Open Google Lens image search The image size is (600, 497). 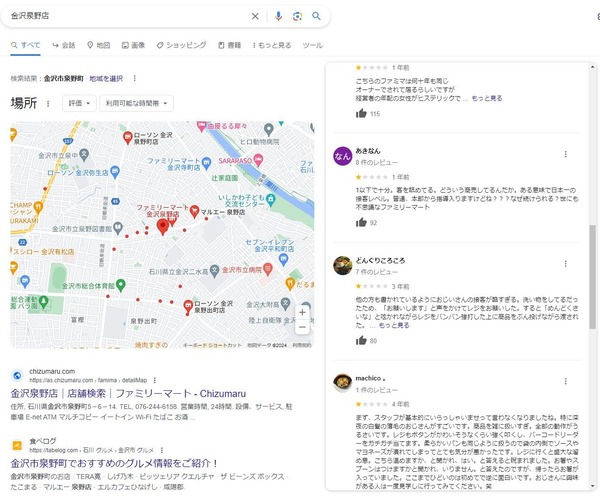(297, 16)
